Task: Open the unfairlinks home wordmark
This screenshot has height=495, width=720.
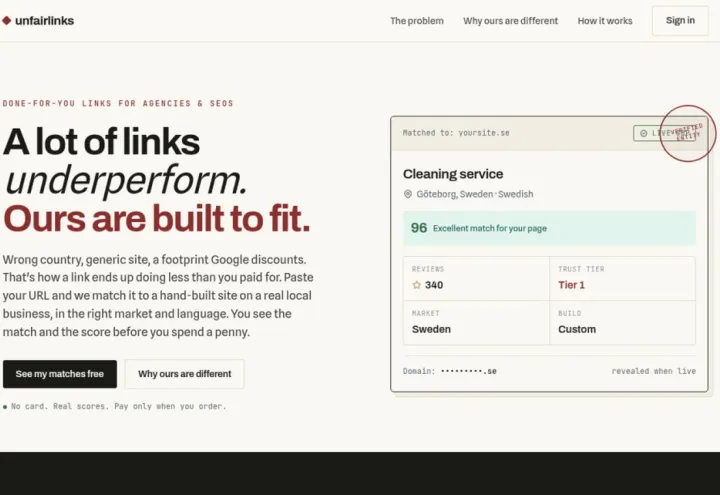Action: (x=44, y=21)
